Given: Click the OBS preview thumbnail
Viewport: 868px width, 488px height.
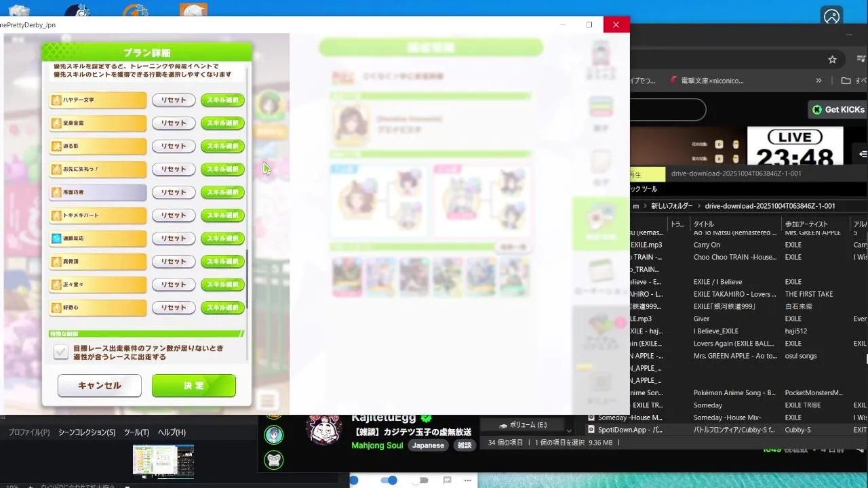Looking at the screenshot, I should pyautogui.click(x=163, y=462).
